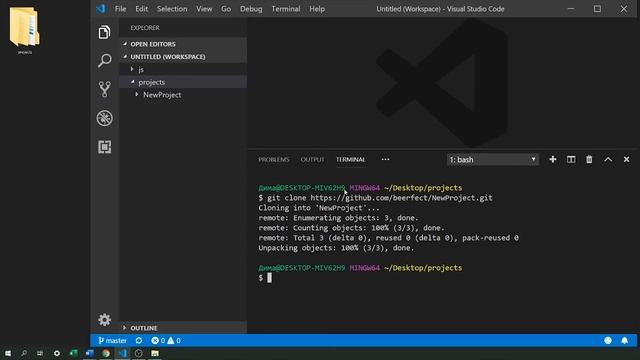Open the Extensions view
This screenshot has height=360, width=640.
point(104,147)
